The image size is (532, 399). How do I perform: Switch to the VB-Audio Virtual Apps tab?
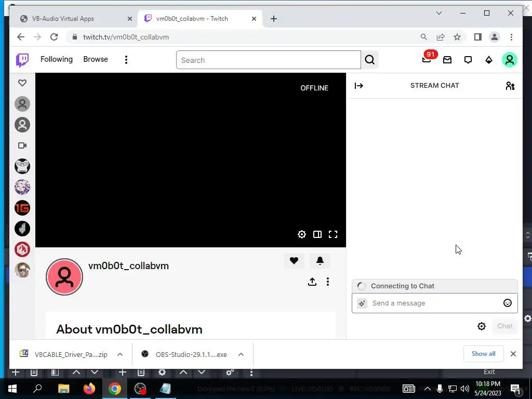coord(63,19)
